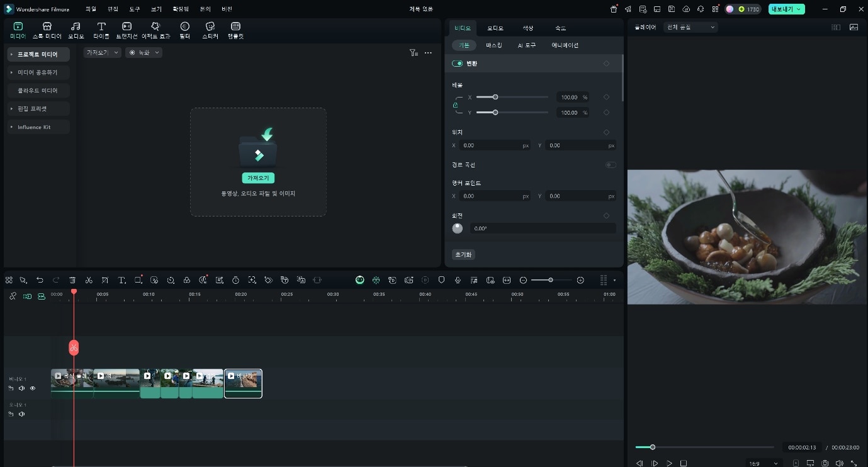The width and height of the screenshot is (868, 467).
Task: Click the undo arrow icon
Action: (x=40, y=280)
